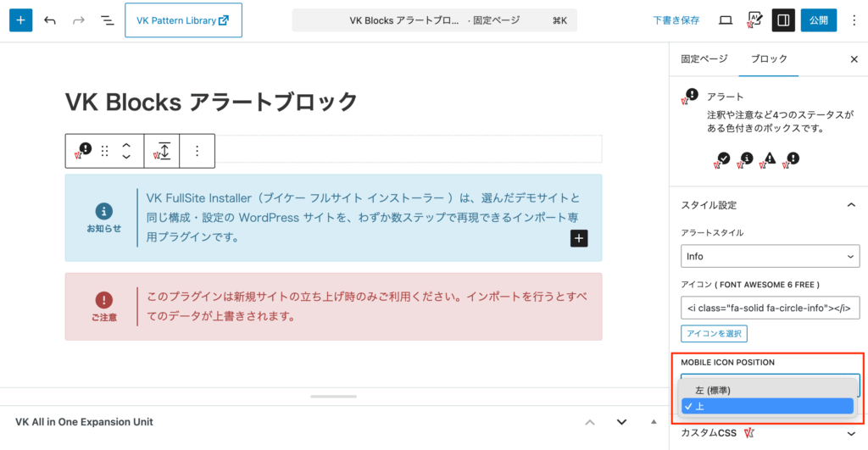Select the Warning triangle alert style icon

click(768, 160)
